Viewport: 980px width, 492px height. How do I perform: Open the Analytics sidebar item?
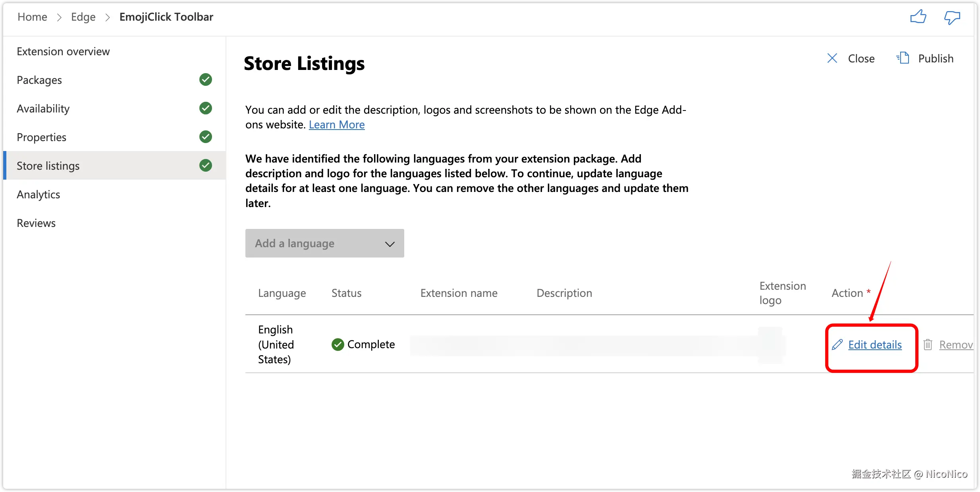click(x=39, y=194)
